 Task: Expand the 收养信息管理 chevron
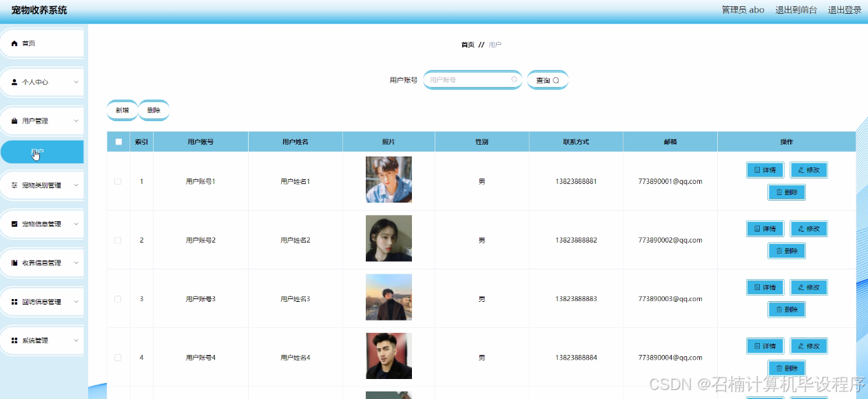76,263
